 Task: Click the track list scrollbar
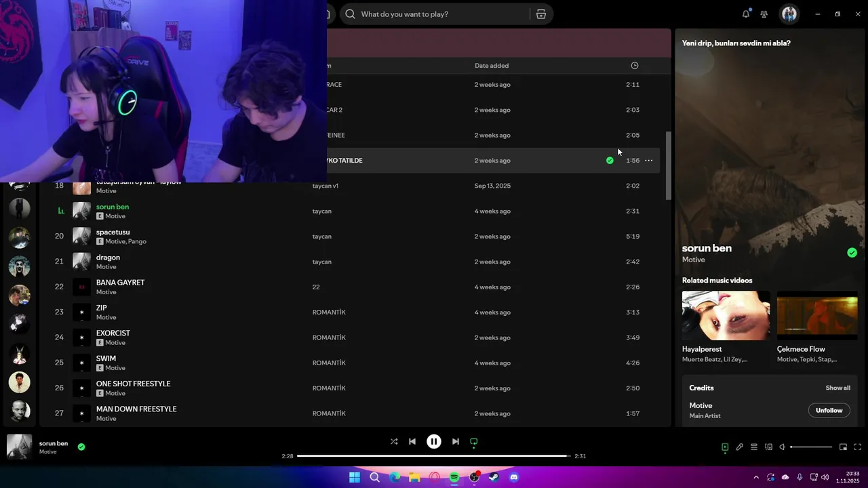[x=669, y=166]
